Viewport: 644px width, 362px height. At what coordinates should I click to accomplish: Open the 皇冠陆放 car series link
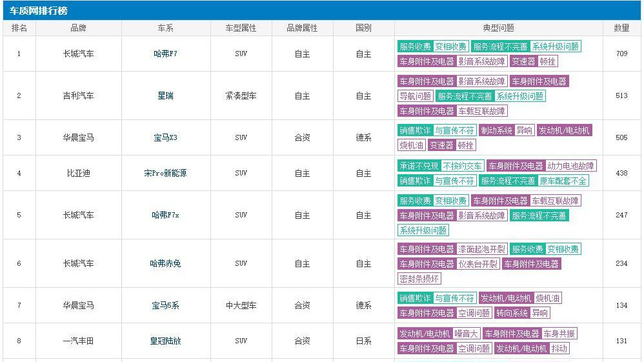tap(165, 341)
